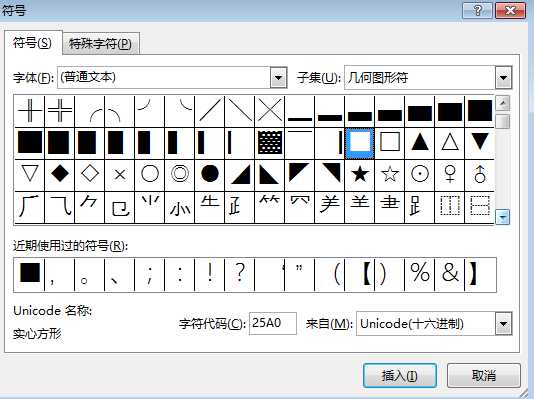Screen dimensions: 534x399
Task: Select the dashed horizontal-split rectangle symbol
Action: [480, 207]
